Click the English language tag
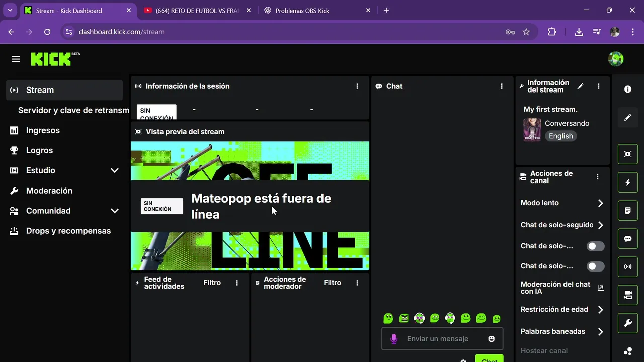The height and width of the screenshot is (362, 644). [x=560, y=136]
